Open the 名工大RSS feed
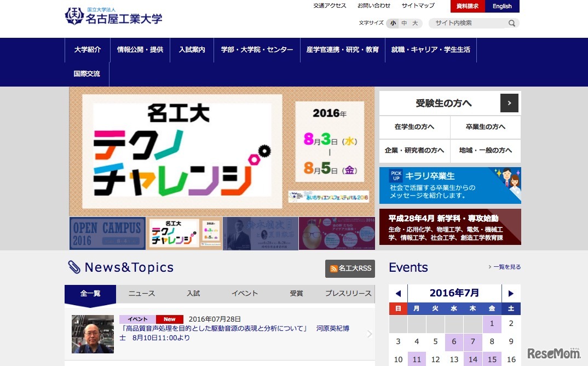 350,269
